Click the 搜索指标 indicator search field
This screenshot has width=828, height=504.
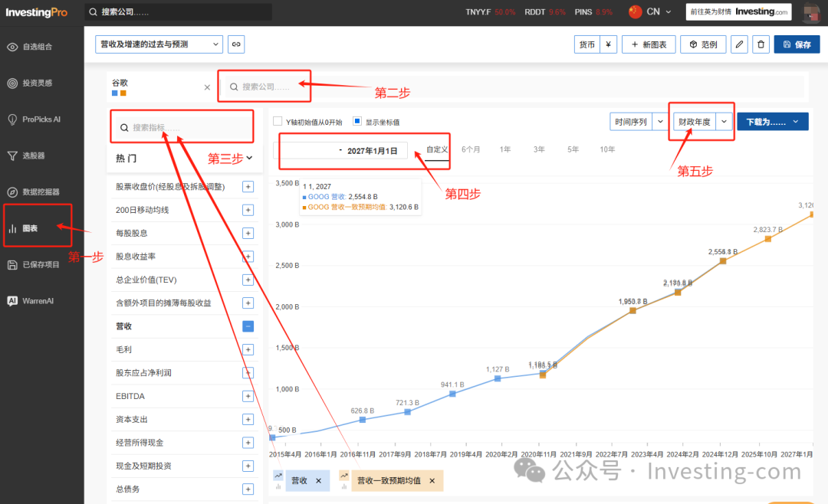pos(182,127)
